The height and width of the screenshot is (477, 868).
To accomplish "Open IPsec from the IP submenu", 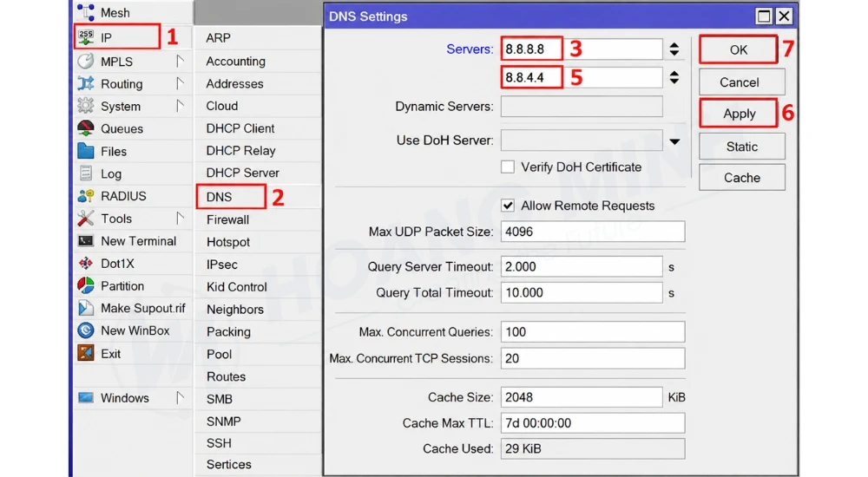I will point(222,265).
